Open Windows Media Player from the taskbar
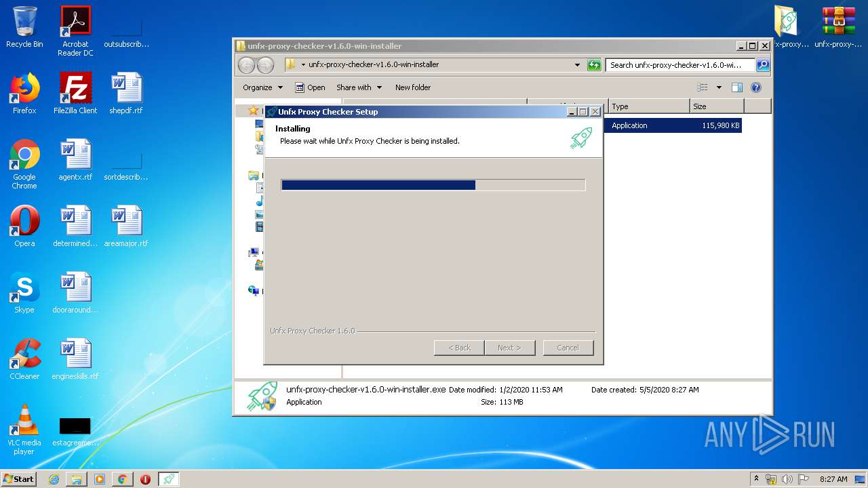 click(x=100, y=479)
